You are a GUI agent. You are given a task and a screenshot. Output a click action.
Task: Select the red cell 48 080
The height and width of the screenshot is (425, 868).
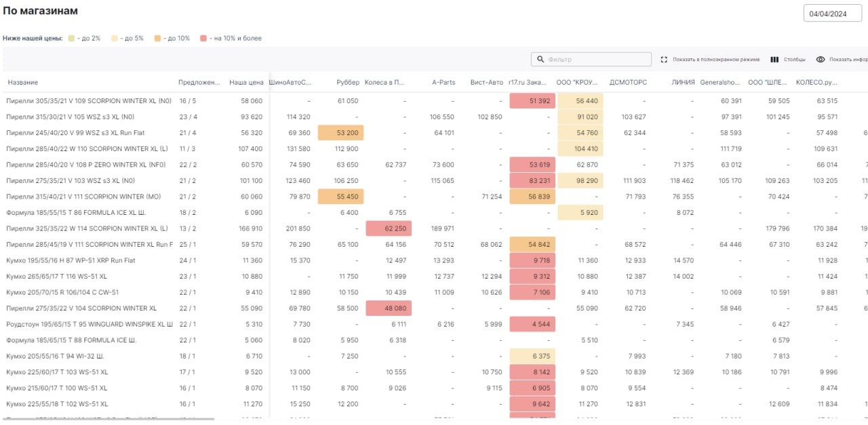pos(389,308)
